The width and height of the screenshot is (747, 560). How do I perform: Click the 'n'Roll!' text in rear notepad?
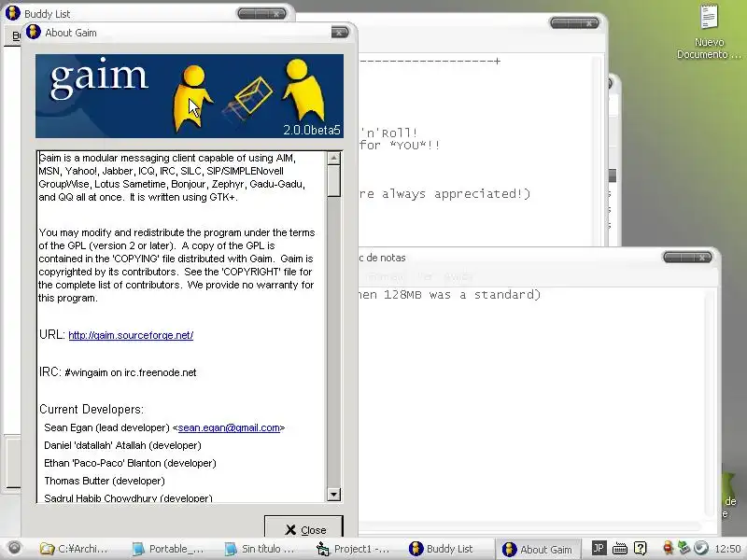point(388,133)
